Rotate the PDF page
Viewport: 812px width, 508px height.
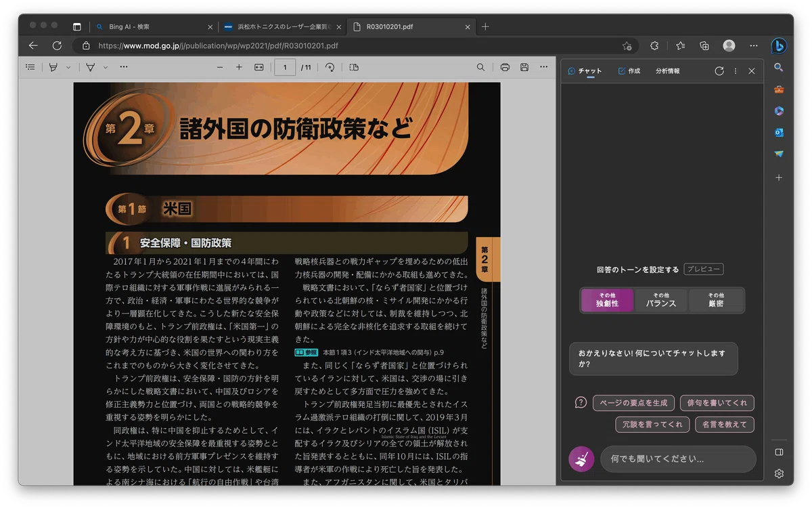pyautogui.click(x=330, y=67)
